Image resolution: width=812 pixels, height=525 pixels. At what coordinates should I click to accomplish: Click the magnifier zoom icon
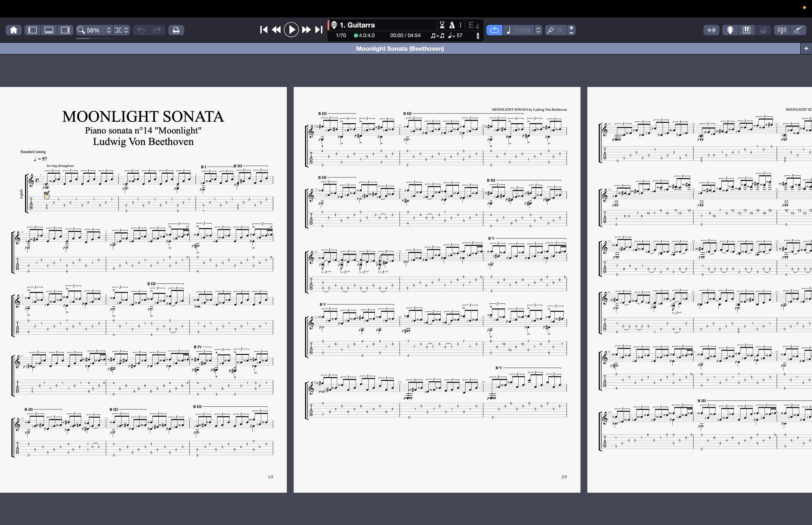[x=81, y=30]
